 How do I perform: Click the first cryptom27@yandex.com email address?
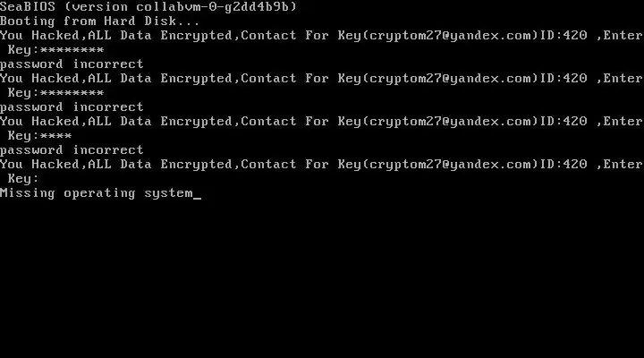pyautogui.click(x=450, y=35)
